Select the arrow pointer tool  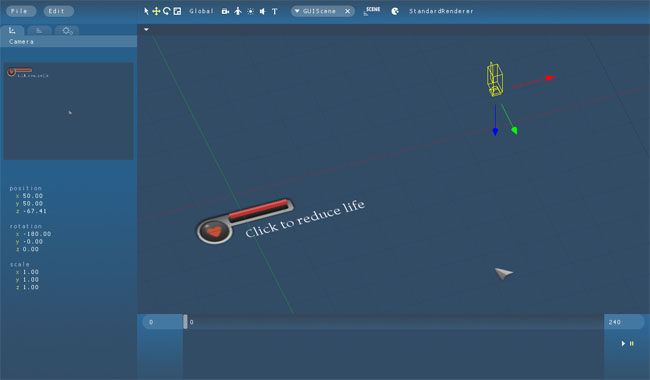click(146, 11)
